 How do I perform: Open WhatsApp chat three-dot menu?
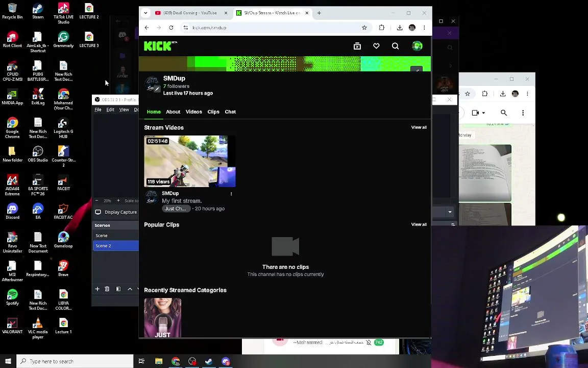pos(523,112)
